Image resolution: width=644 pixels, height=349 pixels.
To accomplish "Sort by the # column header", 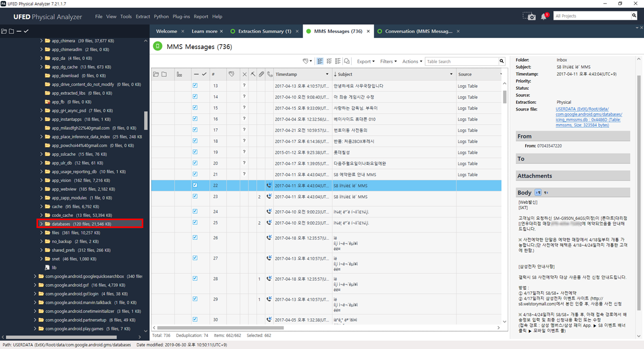I will coord(214,75).
